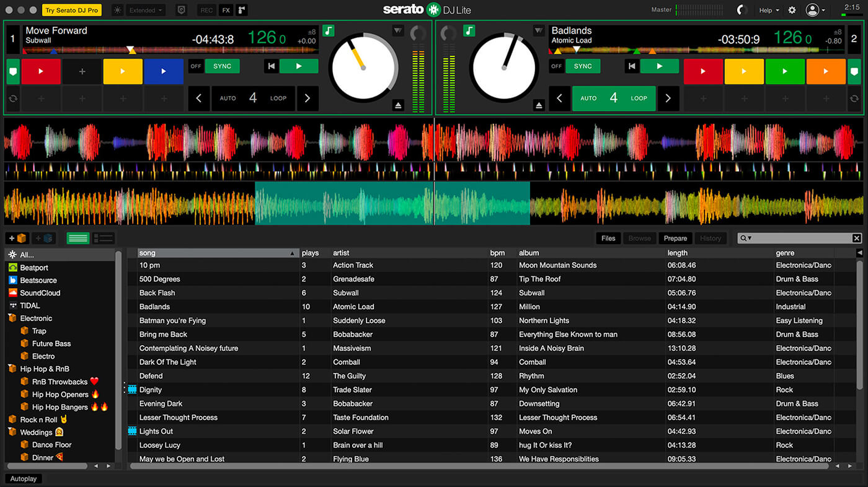Create a new smart crate
This screenshot has height=487, width=868.
(44, 238)
